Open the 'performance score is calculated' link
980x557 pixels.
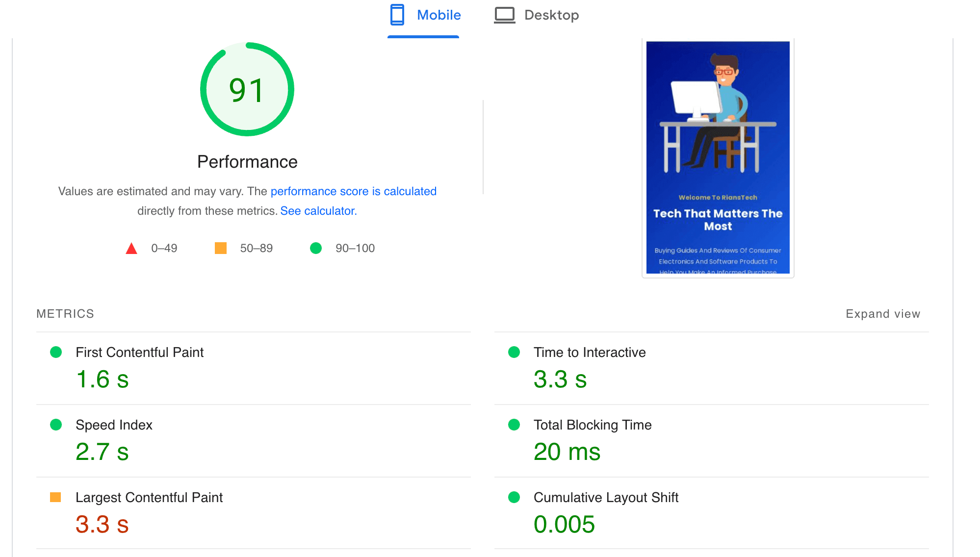coord(353,191)
